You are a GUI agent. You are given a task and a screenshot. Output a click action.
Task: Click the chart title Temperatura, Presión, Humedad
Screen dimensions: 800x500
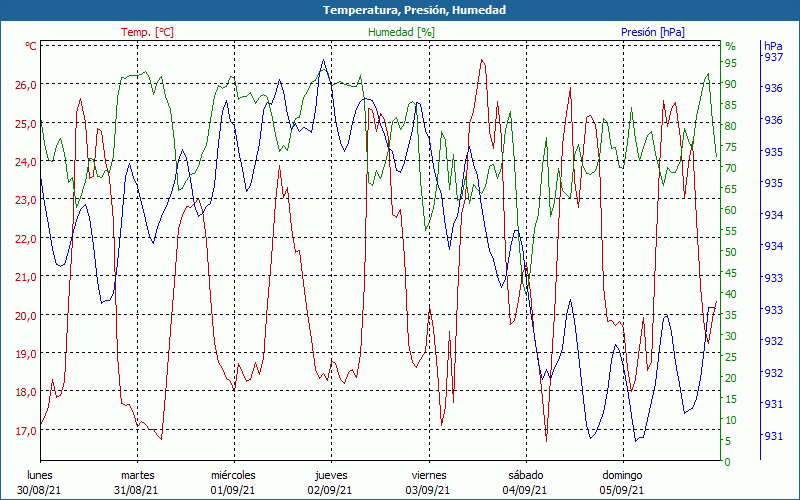click(x=414, y=10)
